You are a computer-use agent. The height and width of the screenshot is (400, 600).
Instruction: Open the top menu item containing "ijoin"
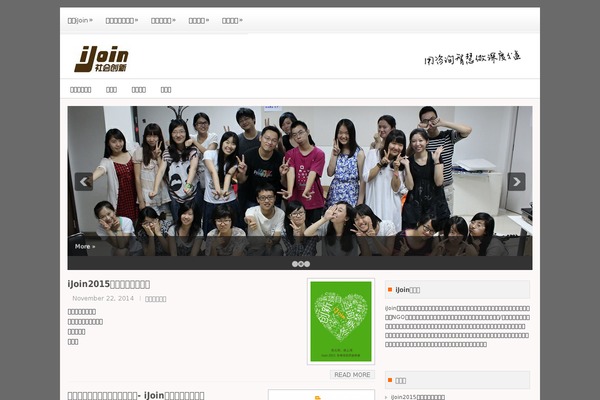pos(80,21)
